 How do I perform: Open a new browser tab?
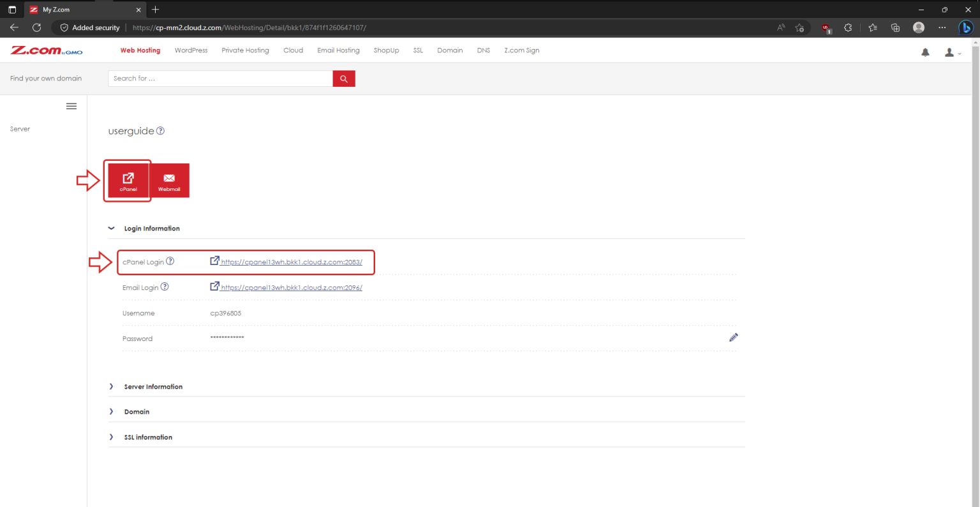coord(156,10)
